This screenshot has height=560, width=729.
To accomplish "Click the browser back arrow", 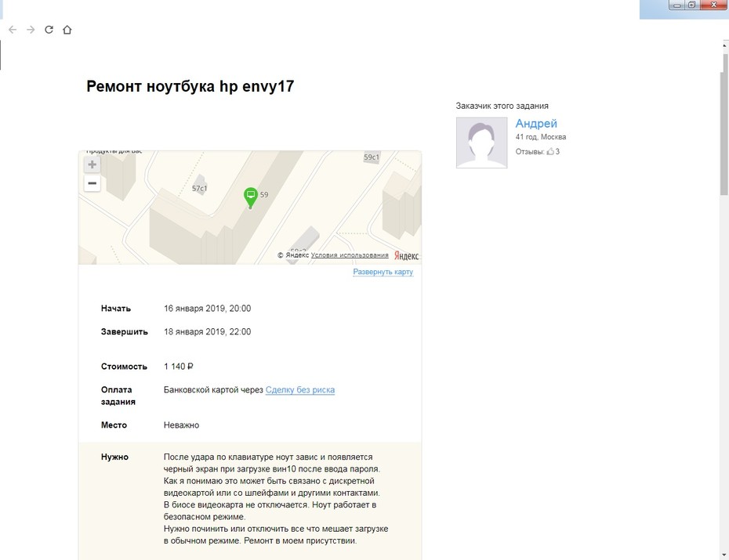I will (x=13, y=30).
